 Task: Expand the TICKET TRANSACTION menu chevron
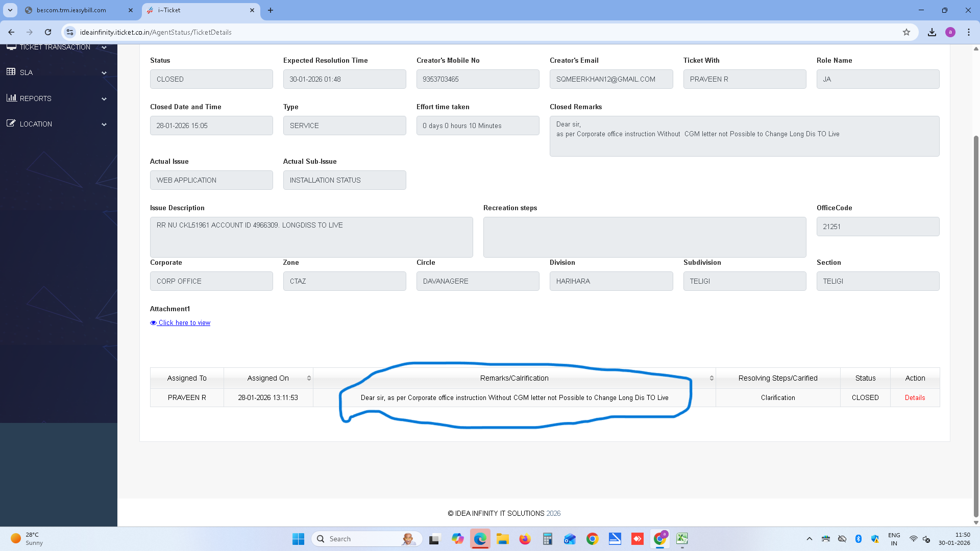coord(104,47)
